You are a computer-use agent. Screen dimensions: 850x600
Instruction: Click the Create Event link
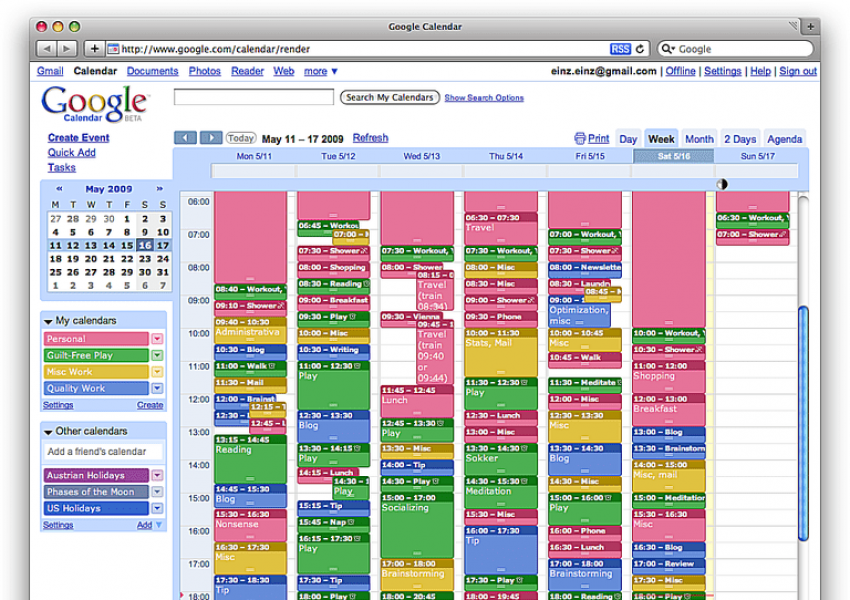click(x=79, y=138)
